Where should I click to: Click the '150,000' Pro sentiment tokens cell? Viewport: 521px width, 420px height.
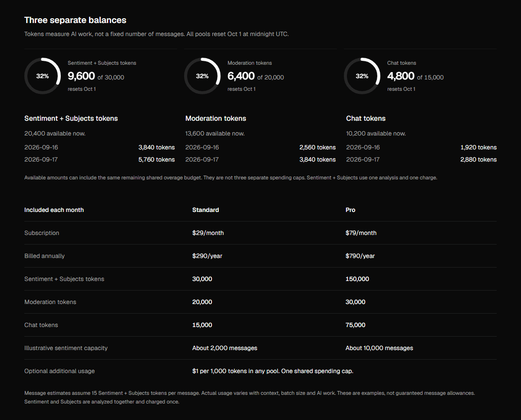(357, 279)
